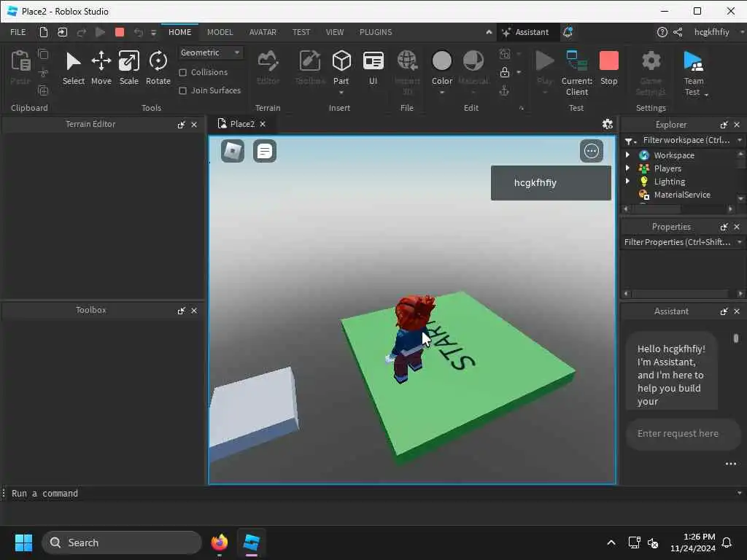
Task: Open the Team Test dropdown arrow
Action: tap(706, 94)
